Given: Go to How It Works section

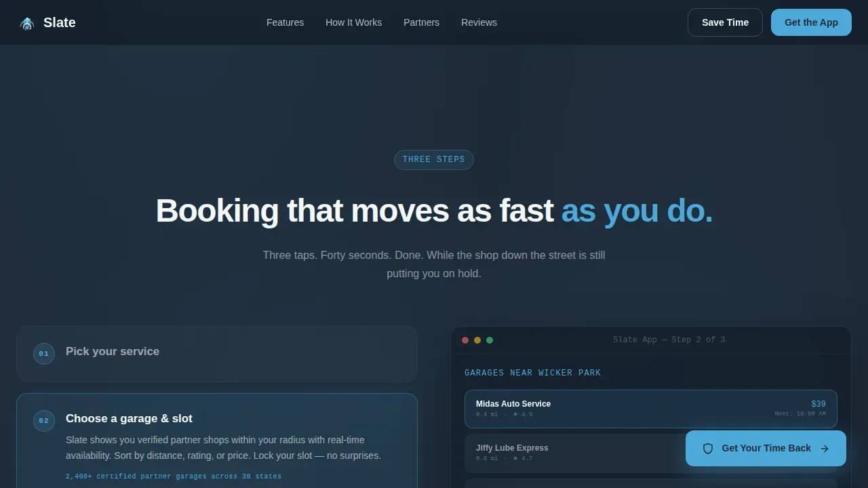Looking at the screenshot, I should tap(353, 22).
